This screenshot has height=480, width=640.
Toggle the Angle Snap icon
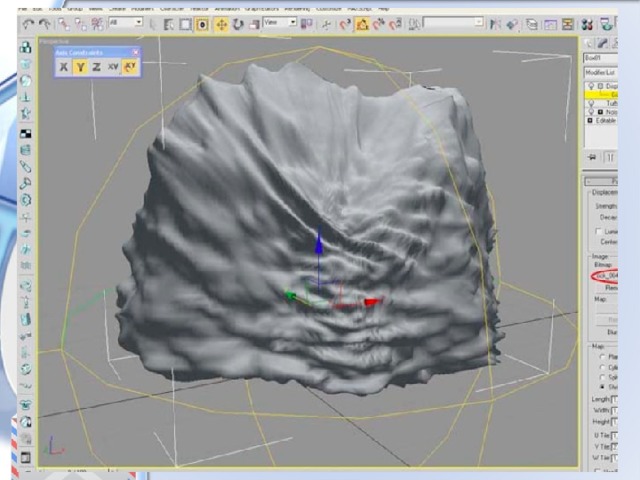tap(361, 22)
